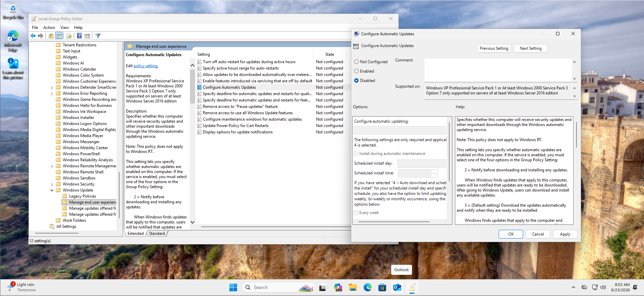The width and height of the screenshot is (644, 296).
Task: Expand the Windows Security tree node
Action: [x=52, y=184]
